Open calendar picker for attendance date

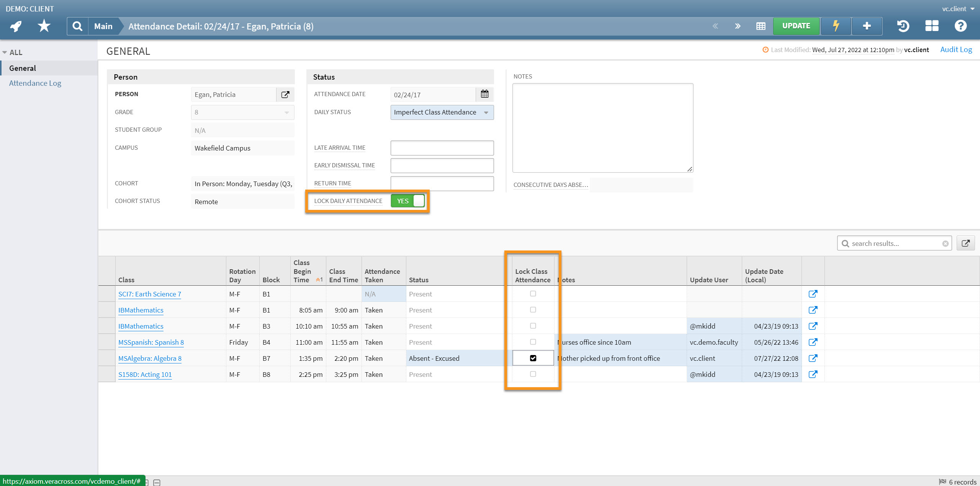484,94
